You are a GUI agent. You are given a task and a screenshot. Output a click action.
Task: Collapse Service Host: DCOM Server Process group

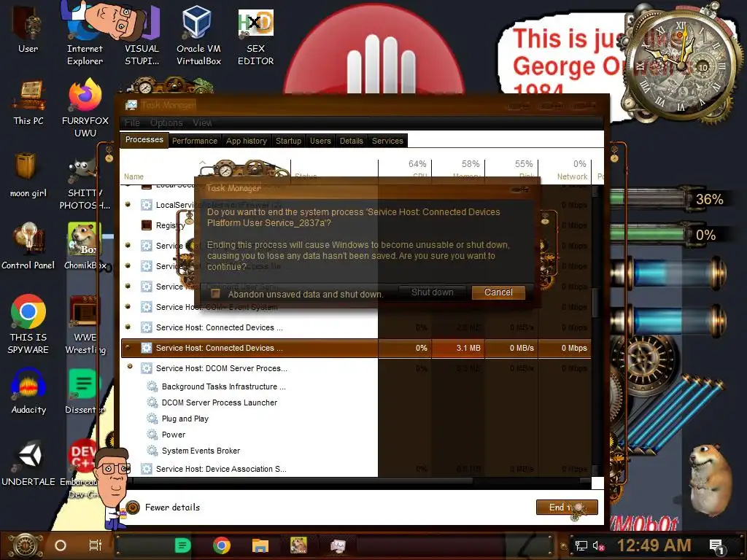(x=129, y=366)
